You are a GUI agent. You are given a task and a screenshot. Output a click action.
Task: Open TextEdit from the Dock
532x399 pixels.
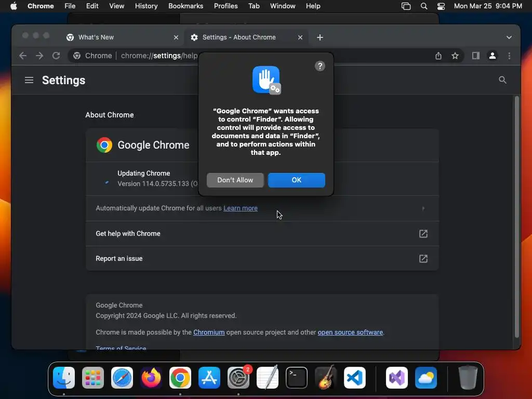(268, 378)
